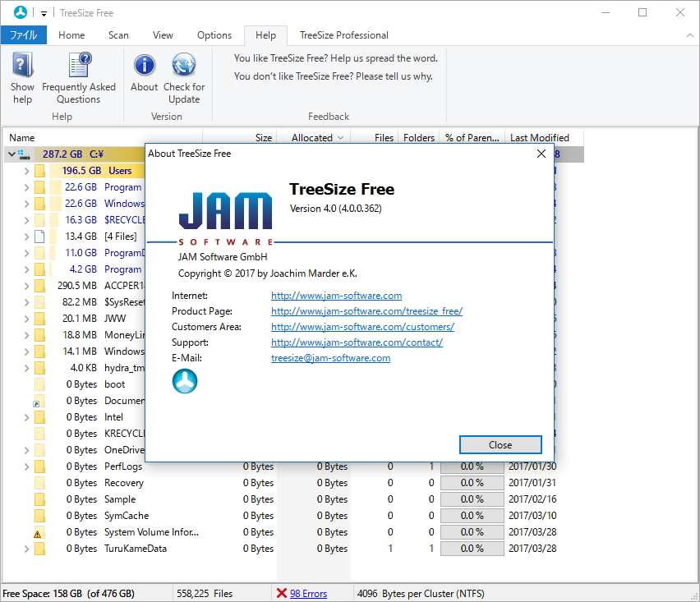
Task: Switch to the View ribbon tab
Action: point(163,35)
